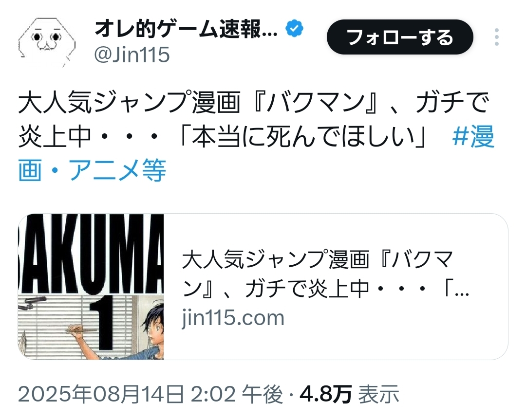Tap the 画・アニメ等 hashtag continuation line
This screenshot has width=526, height=420.
tap(92, 170)
